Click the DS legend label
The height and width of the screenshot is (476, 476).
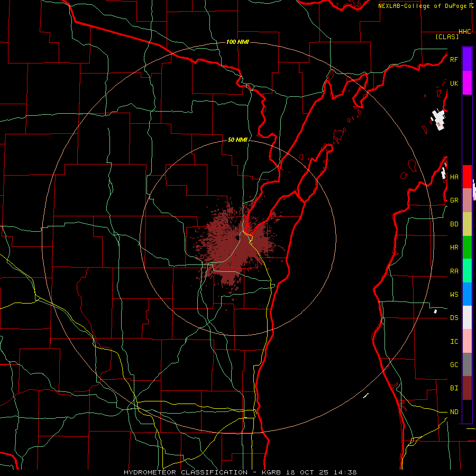[454, 318]
